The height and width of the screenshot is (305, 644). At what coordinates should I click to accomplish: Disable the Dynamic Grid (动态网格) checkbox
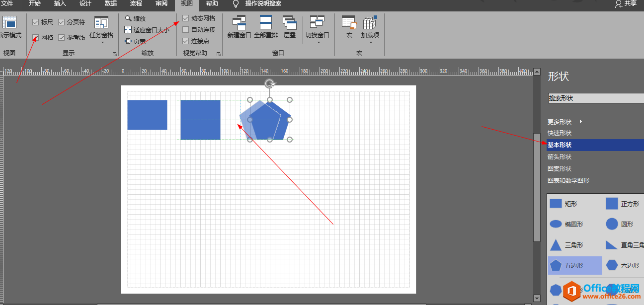pyautogui.click(x=186, y=18)
